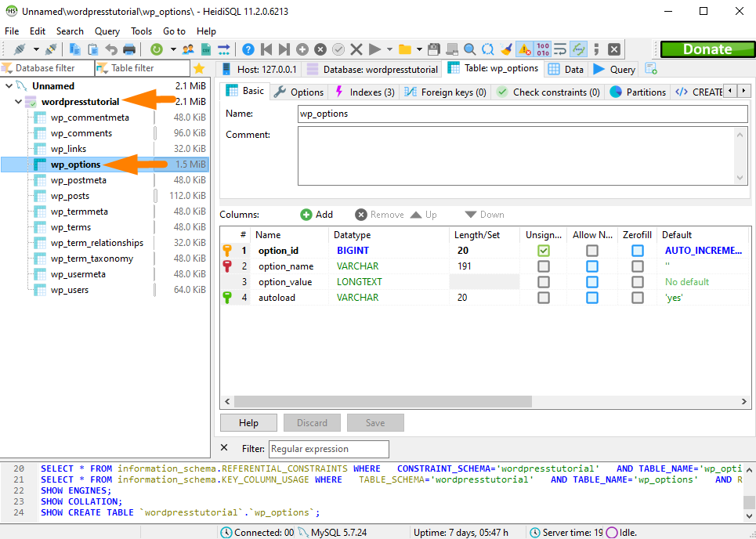Go to first row toolbar icon
The height and width of the screenshot is (539, 756).
click(266, 49)
